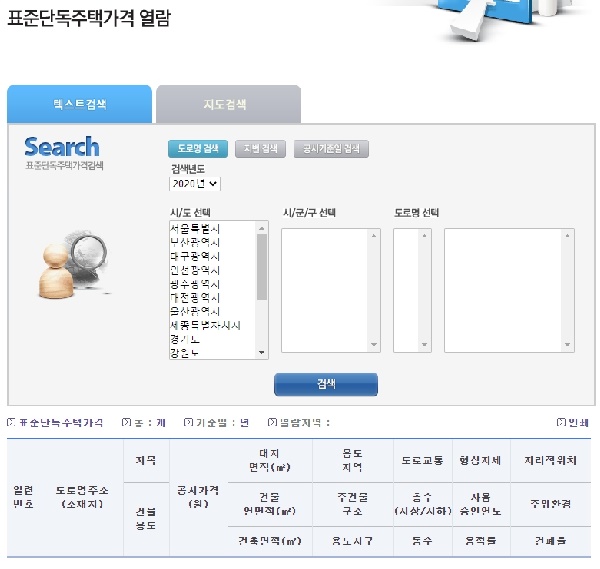
Task: Click the 시/도 list scroll-down arrow
Action: coord(262,352)
